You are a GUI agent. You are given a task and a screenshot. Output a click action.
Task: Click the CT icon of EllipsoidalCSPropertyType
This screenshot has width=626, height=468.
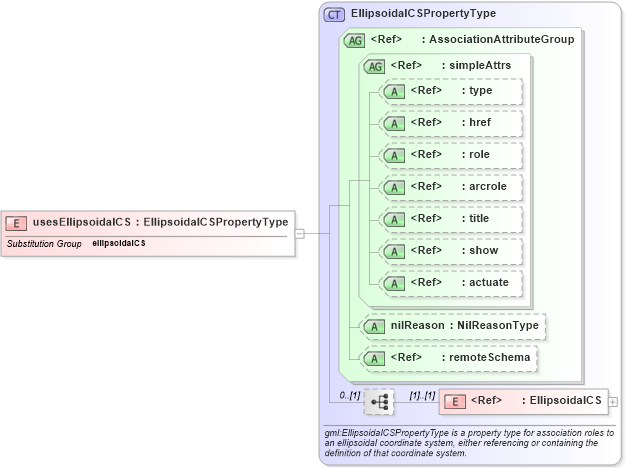[x=334, y=15]
